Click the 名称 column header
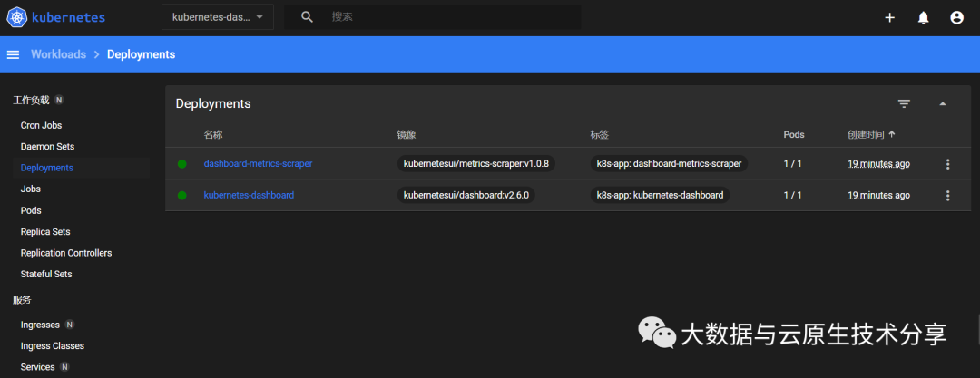The width and height of the screenshot is (980, 378). click(x=213, y=134)
